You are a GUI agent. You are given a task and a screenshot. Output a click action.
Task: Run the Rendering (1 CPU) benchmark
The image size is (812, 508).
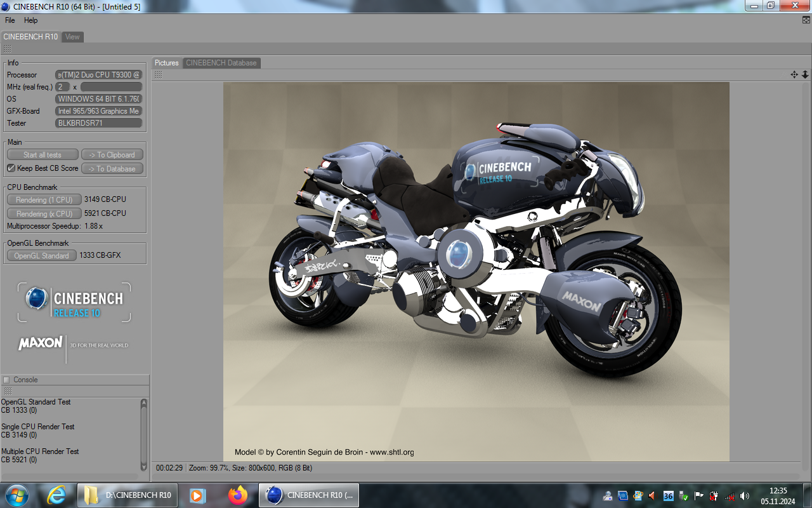pos(44,200)
